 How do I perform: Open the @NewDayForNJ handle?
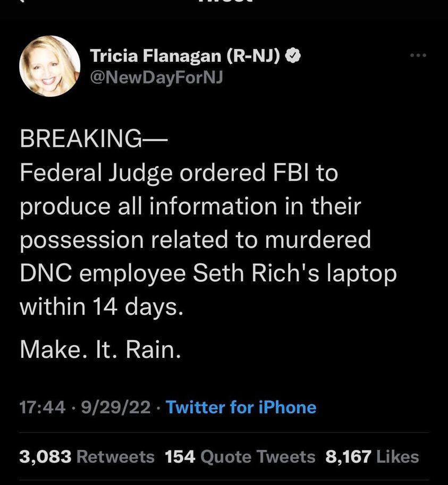point(156,78)
